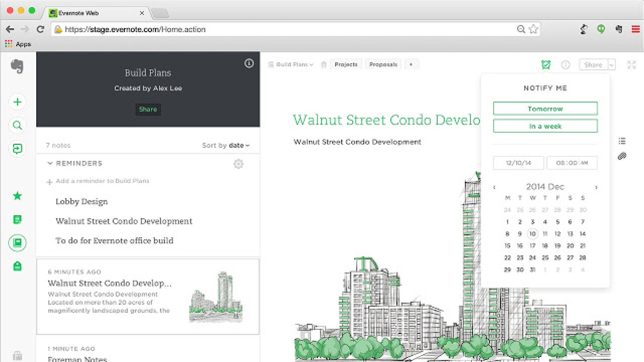Select the Projects tag
Image resolution: width=644 pixels, height=362 pixels.
[x=346, y=64]
